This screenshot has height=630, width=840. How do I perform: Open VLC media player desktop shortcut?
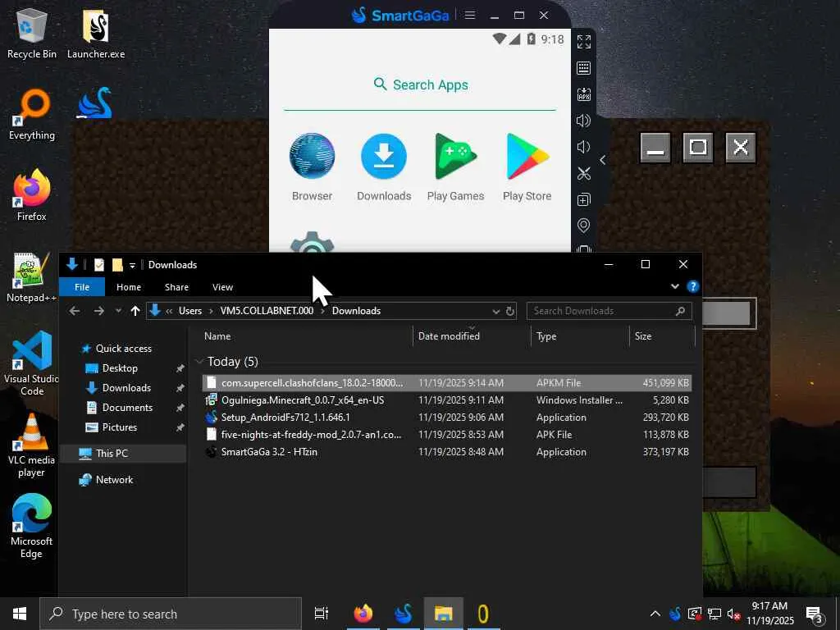32,445
